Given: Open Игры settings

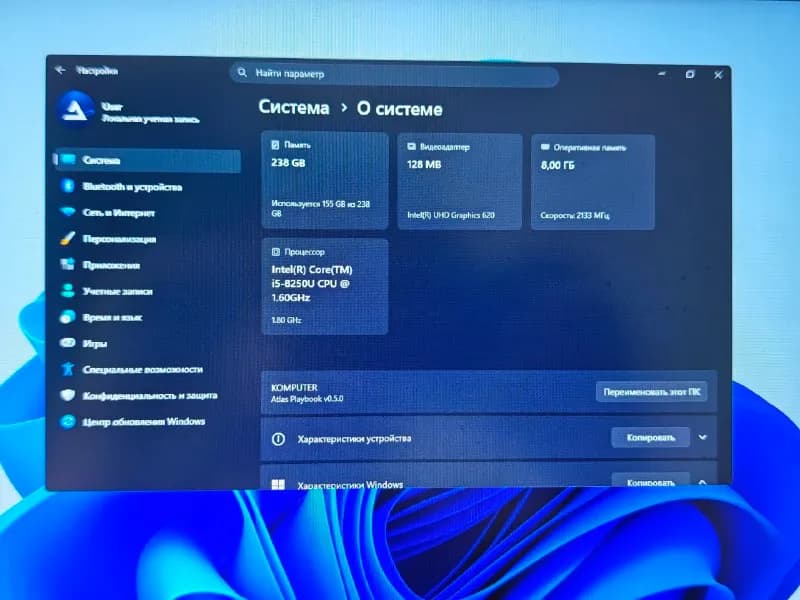Looking at the screenshot, I should [147, 343].
